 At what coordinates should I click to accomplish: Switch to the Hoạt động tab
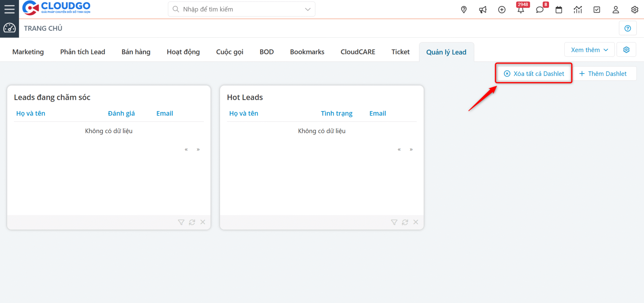click(183, 52)
